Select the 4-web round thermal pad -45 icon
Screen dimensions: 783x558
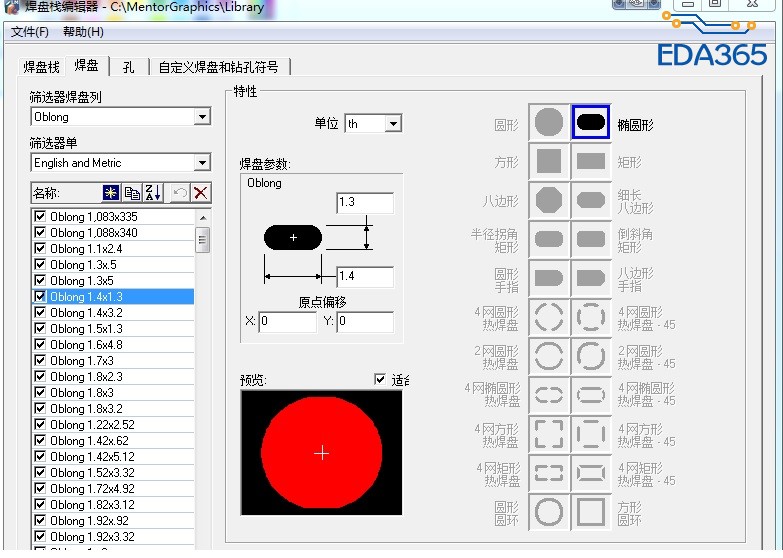[x=591, y=317]
